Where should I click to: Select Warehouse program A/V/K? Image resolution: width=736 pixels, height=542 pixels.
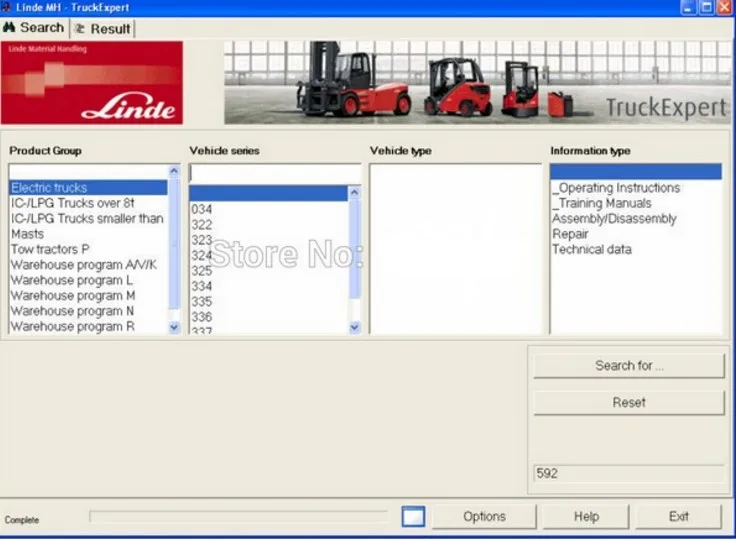88,265
